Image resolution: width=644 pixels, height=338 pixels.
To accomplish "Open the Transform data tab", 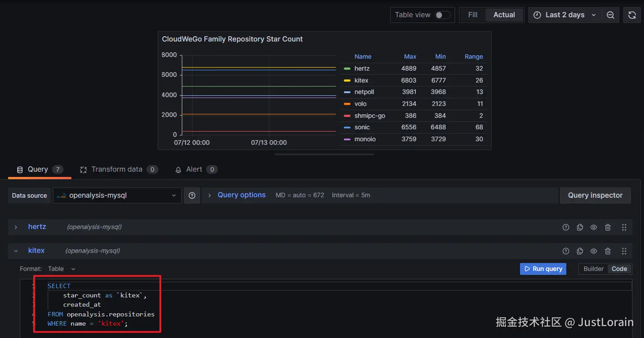I will click(118, 169).
